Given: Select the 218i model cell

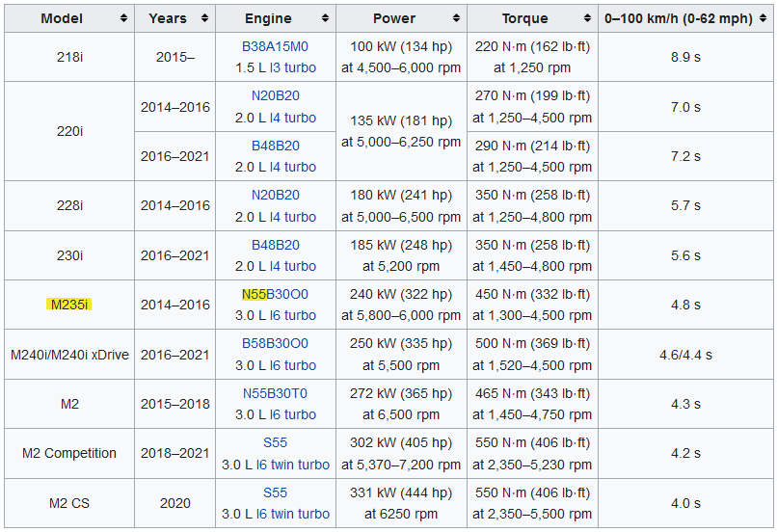Looking at the screenshot, I should point(69,57).
